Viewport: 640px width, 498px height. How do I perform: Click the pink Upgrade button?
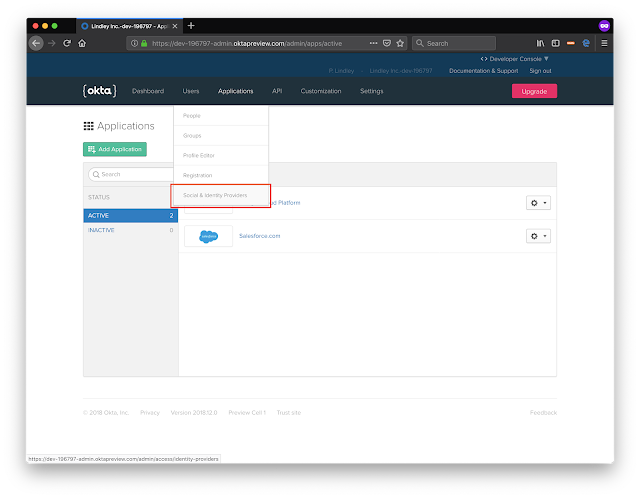coord(534,91)
